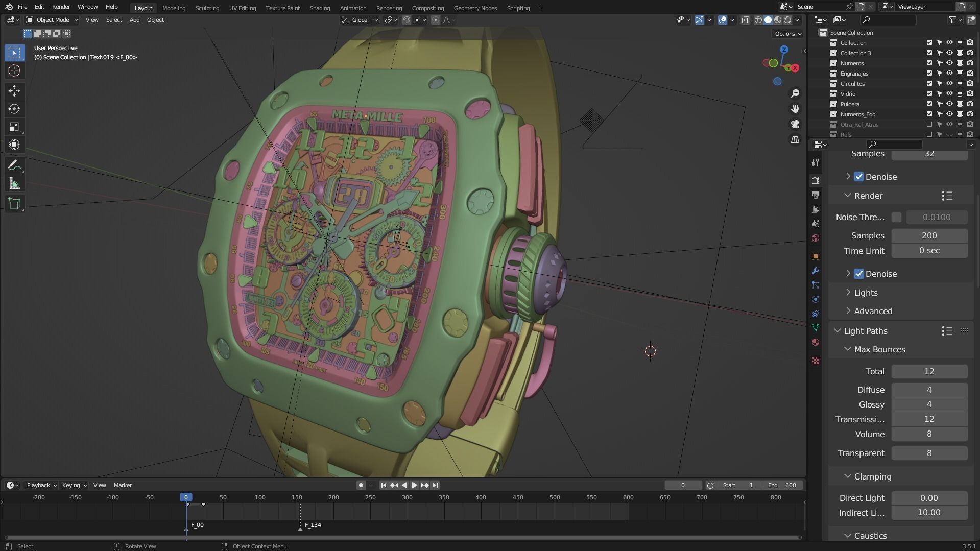
Task: Open the Material properties tab
Action: (x=816, y=342)
